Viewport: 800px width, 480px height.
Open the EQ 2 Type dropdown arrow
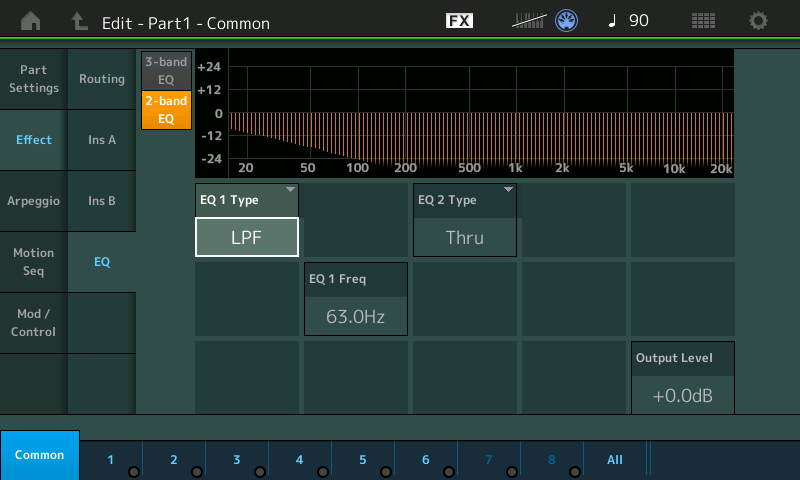coord(508,190)
